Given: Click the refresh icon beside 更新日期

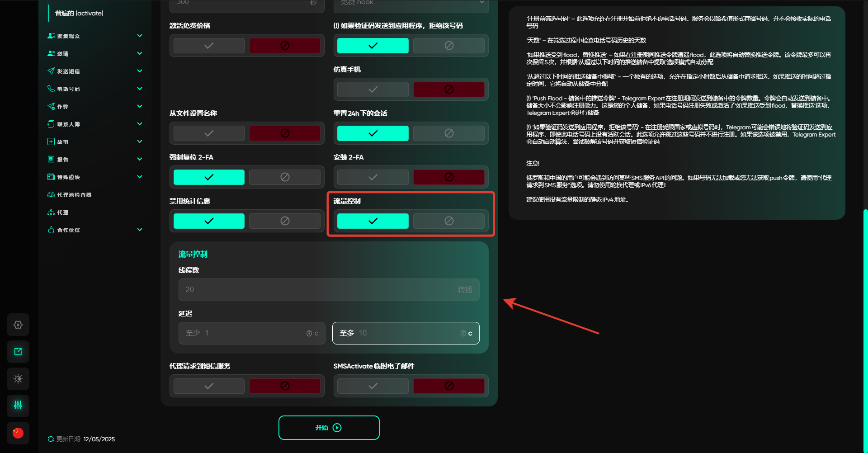Looking at the screenshot, I should pyautogui.click(x=51, y=439).
